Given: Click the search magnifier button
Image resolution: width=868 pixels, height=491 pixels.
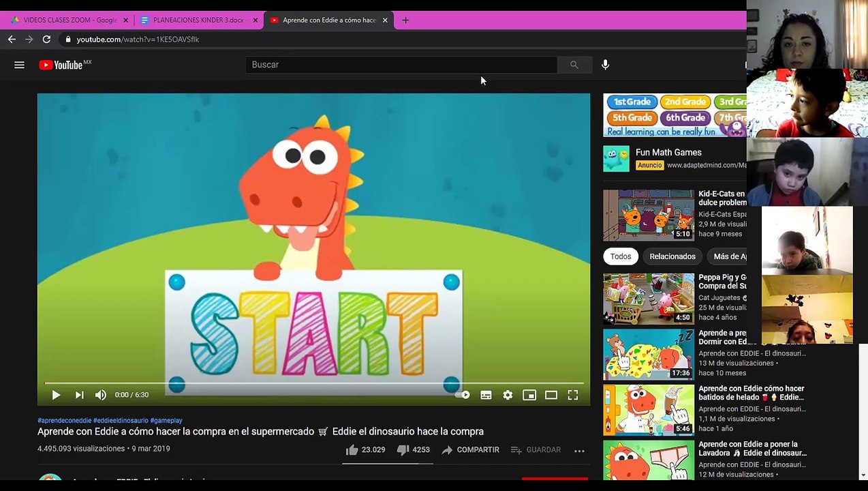Looking at the screenshot, I should [x=574, y=65].
